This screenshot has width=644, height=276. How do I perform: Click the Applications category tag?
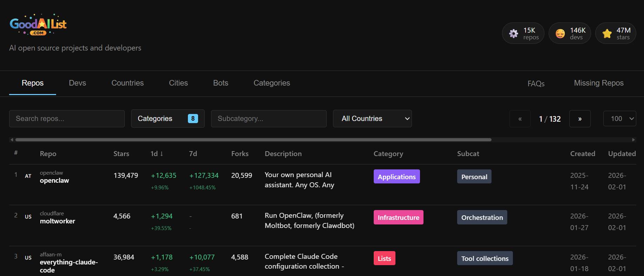click(x=396, y=177)
